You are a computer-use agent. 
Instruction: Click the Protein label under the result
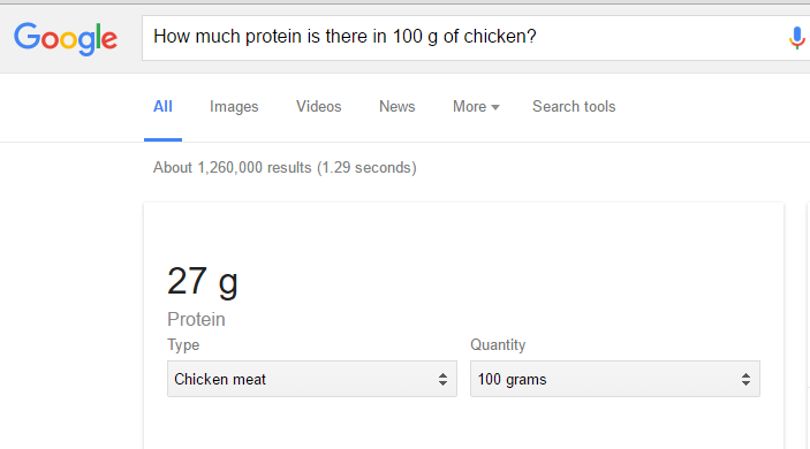(196, 319)
